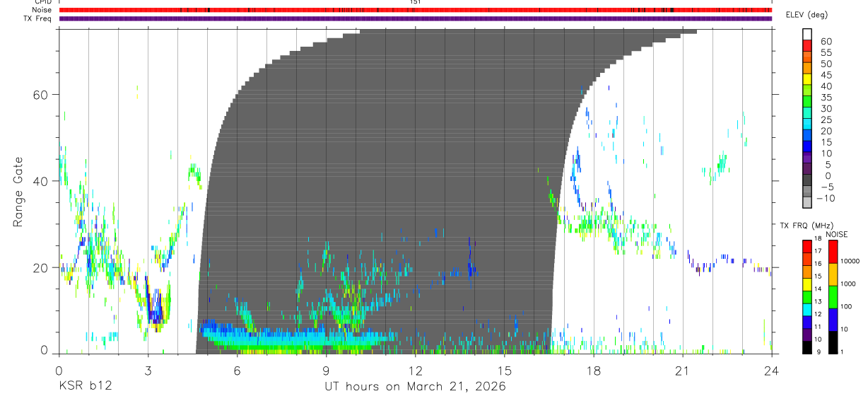Click ELEV colorbar label '25'
Screen dimensions: 868x401
[825, 120]
